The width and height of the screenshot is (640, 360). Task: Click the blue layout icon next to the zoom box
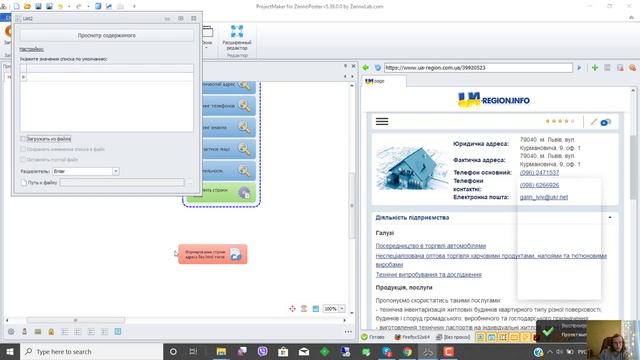pyautogui.click(x=316, y=309)
